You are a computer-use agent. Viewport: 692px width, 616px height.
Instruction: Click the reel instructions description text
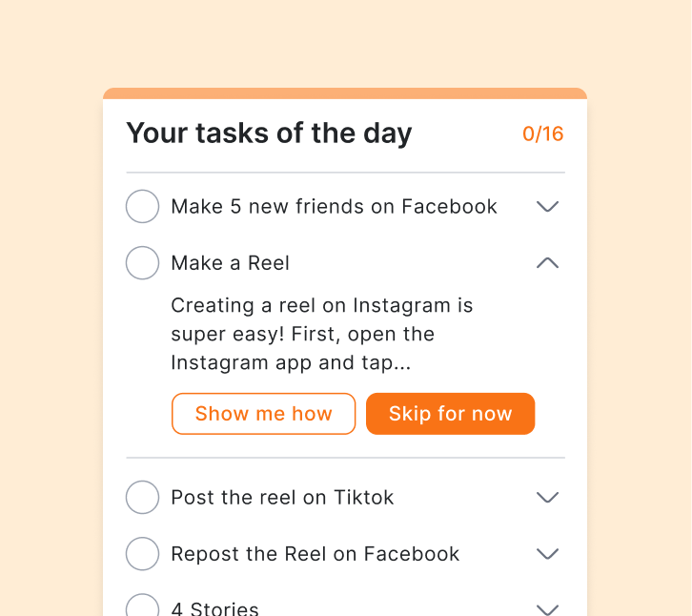click(321, 335)
